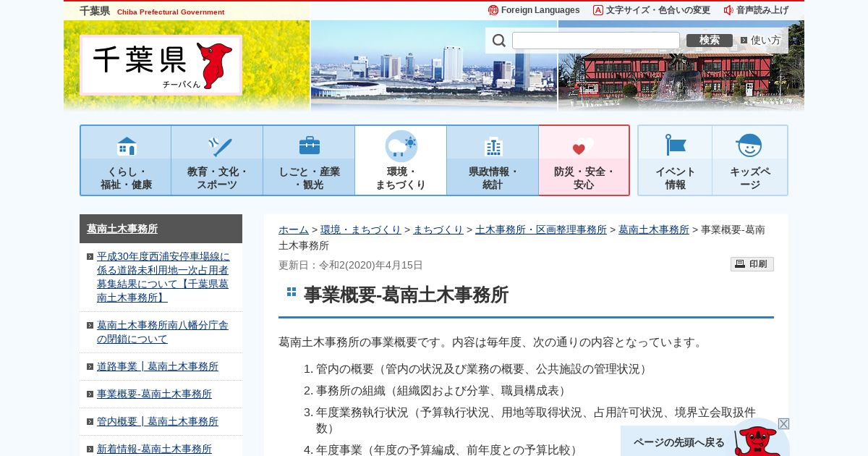The height and width of the screenshot is (456, 868).
Task: Click the weather icon for 環境・まちづくり
Action: (x=401, y=146)
